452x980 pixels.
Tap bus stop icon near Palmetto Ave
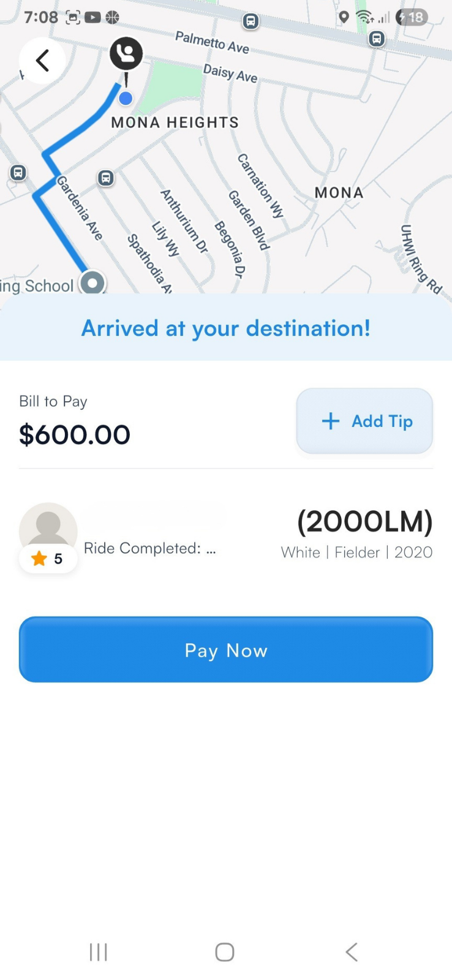tap(250, 21)
